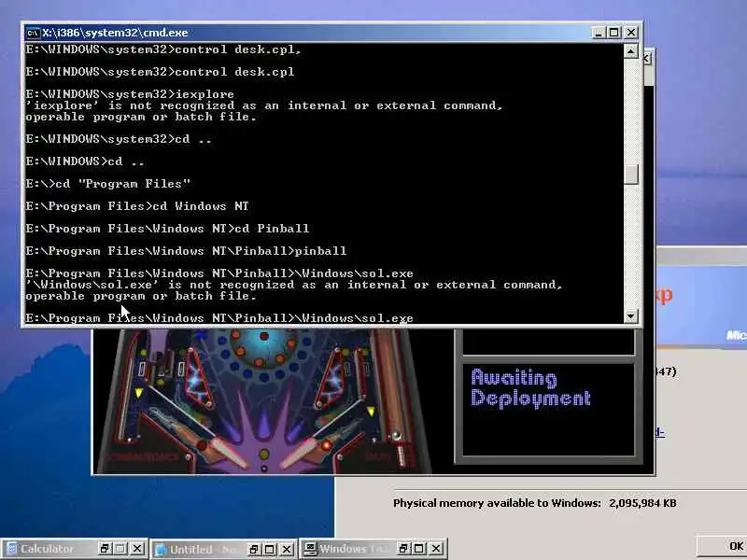
Task: Restore the minimized Untitled Notepad window
Action: tap(253, 550)
